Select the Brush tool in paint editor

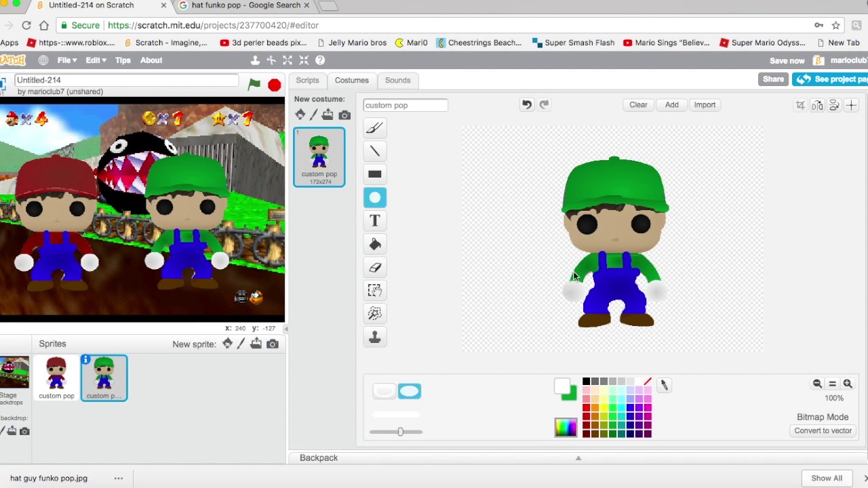click(x=374, y=127)
